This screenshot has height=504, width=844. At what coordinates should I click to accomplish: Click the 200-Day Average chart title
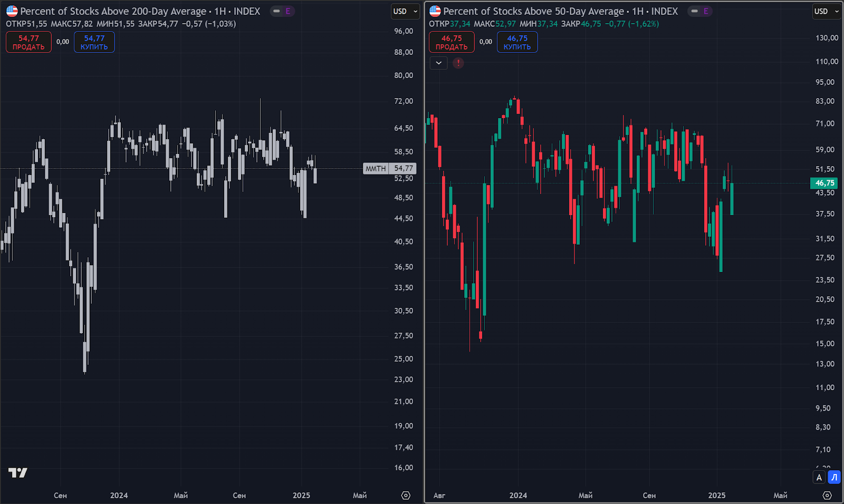pos(140,11)
